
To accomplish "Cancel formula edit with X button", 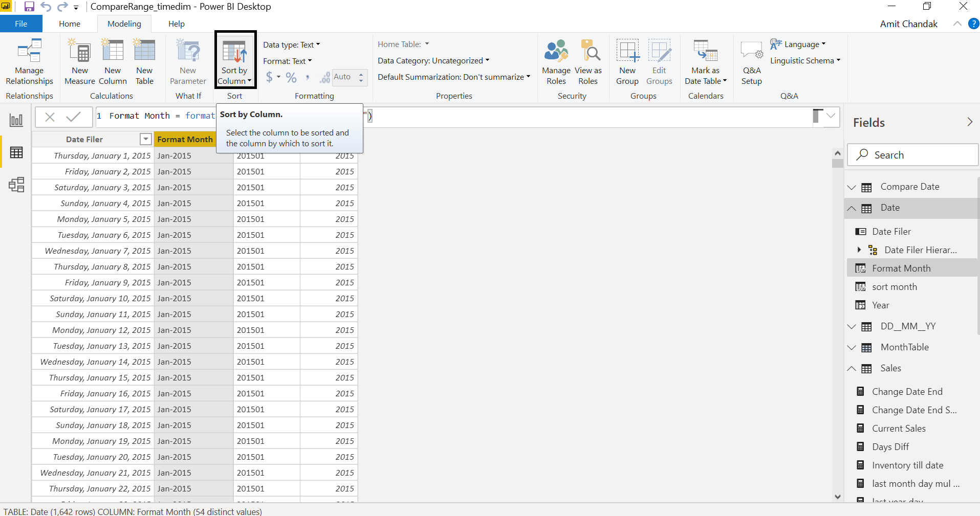I will [x=50, y=117].
